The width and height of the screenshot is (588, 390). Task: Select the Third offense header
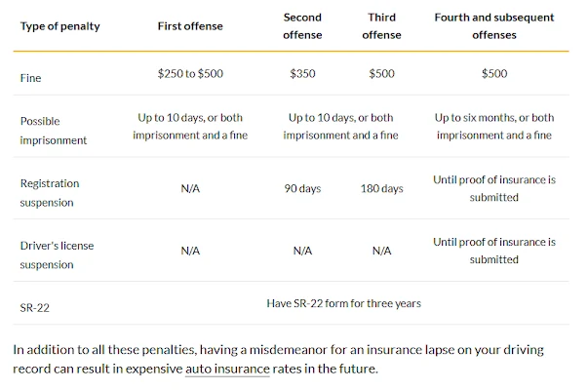point(381,26)
